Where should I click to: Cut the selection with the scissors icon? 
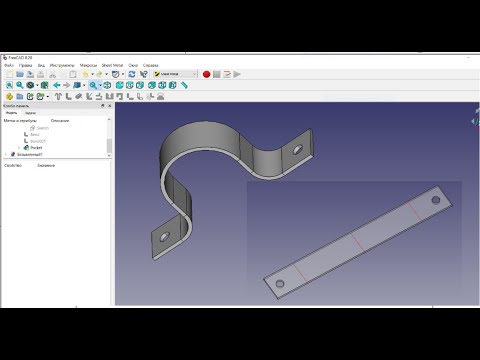pos(52,74)
